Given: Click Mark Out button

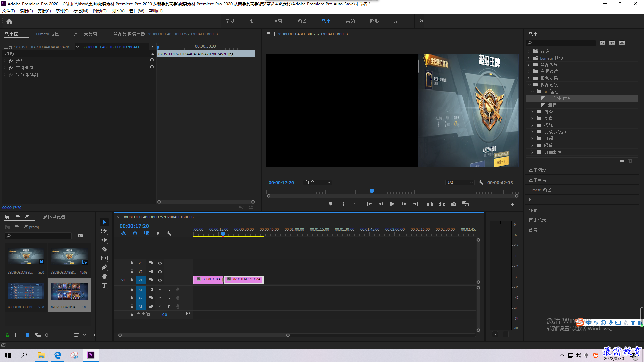Looking at the screenshot, I should point(354,204).
